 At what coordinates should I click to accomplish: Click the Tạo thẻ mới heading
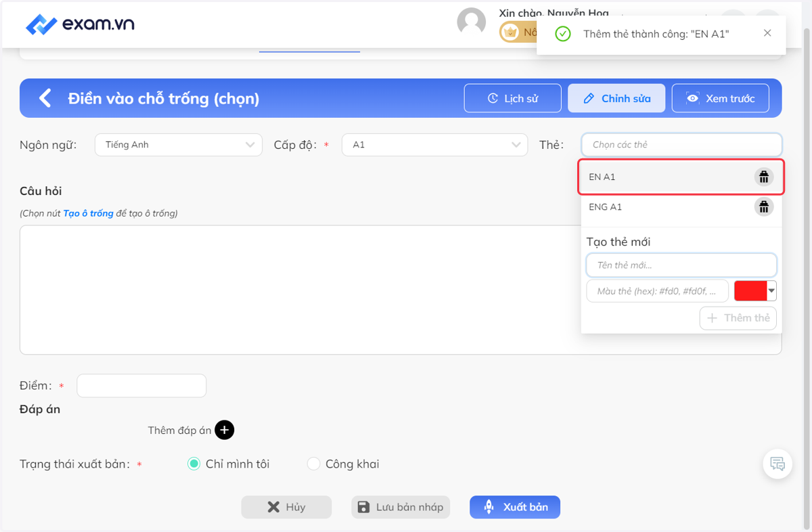pyautogui.click(x=618, y=242)
